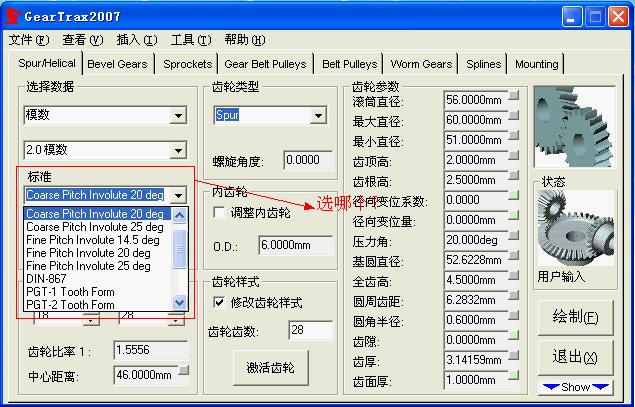Click the 圆角半径 value field
Screen dimensions: 635x407
[x=476, y=320]
